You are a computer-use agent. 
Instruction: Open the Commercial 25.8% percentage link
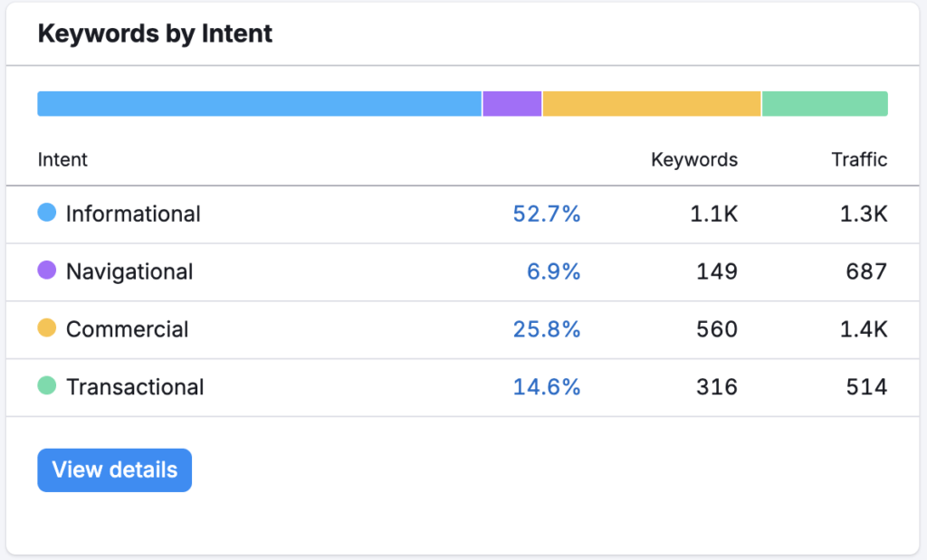[546, 329]
